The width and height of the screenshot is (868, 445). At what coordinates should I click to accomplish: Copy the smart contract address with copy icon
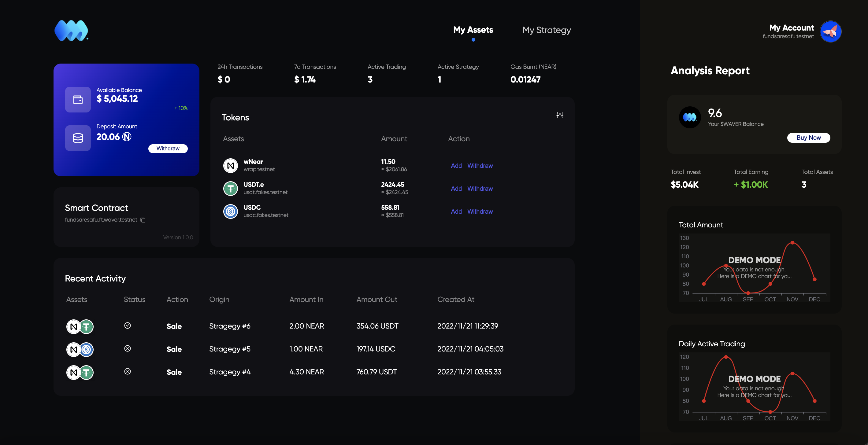coord(143,220)
